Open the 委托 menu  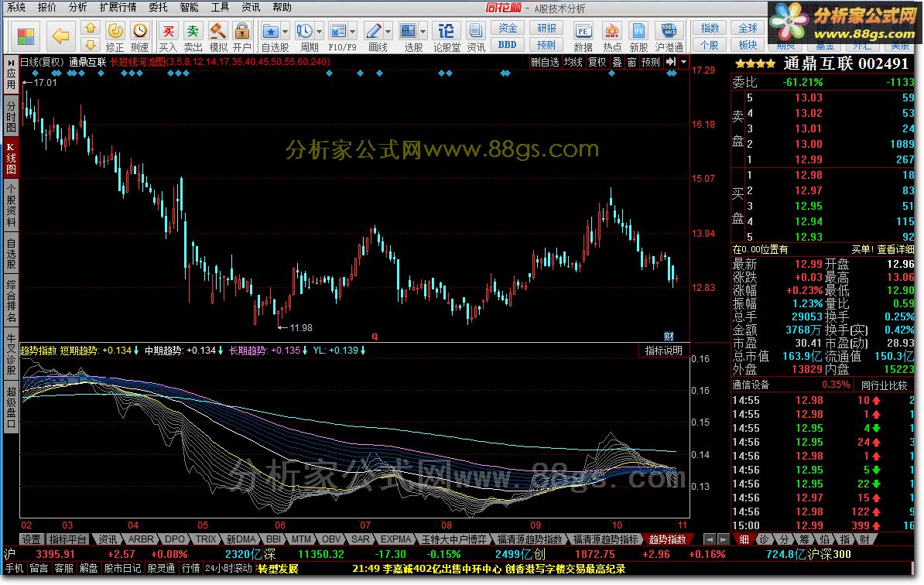pyautogui.click(x=158, y=7)
